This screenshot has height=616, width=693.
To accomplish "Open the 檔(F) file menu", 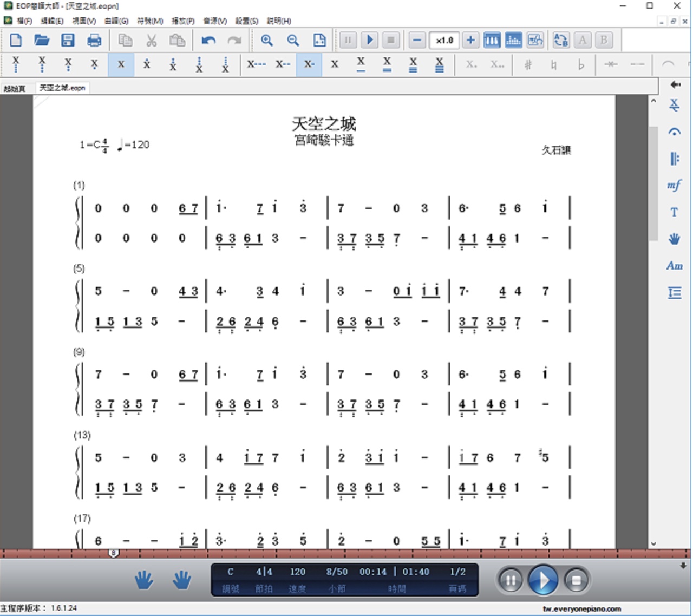I will (25, 21).
